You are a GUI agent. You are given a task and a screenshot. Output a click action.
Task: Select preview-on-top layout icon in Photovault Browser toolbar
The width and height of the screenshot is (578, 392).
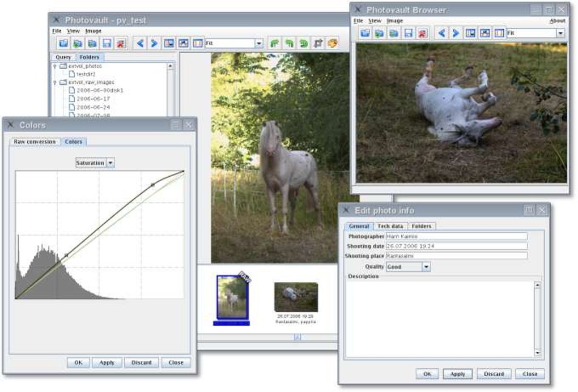click(484, 33)
